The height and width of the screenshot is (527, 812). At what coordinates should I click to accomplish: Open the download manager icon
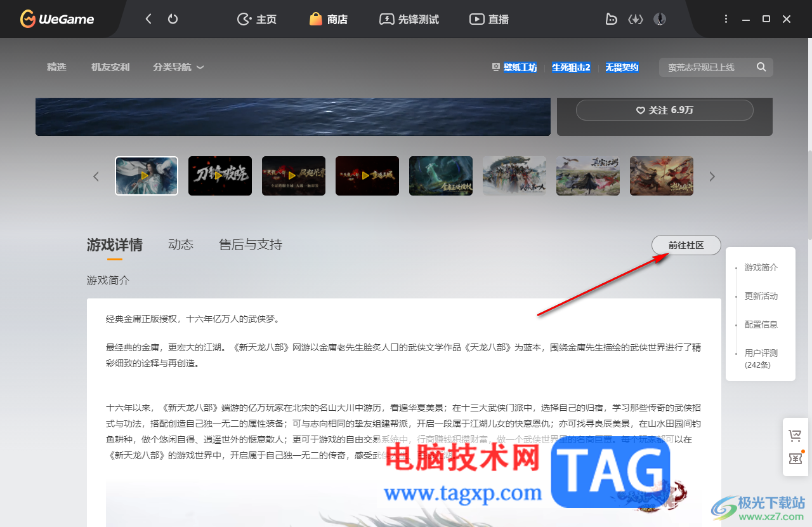pos(636,19)
